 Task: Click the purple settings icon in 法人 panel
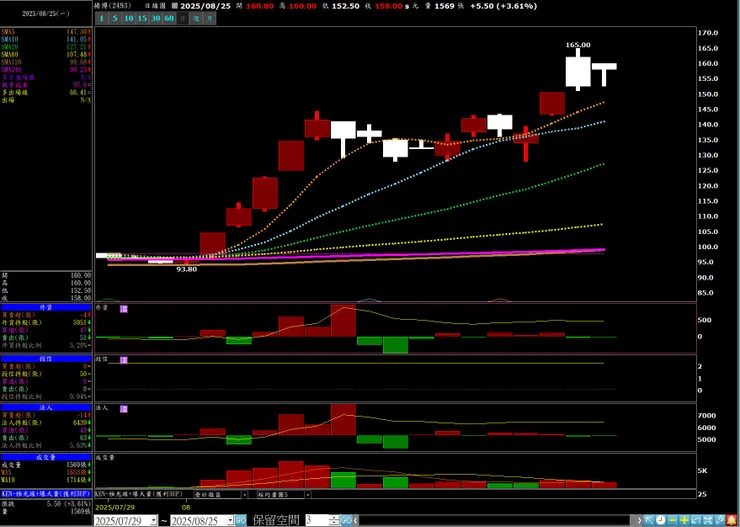coord(124,409)
